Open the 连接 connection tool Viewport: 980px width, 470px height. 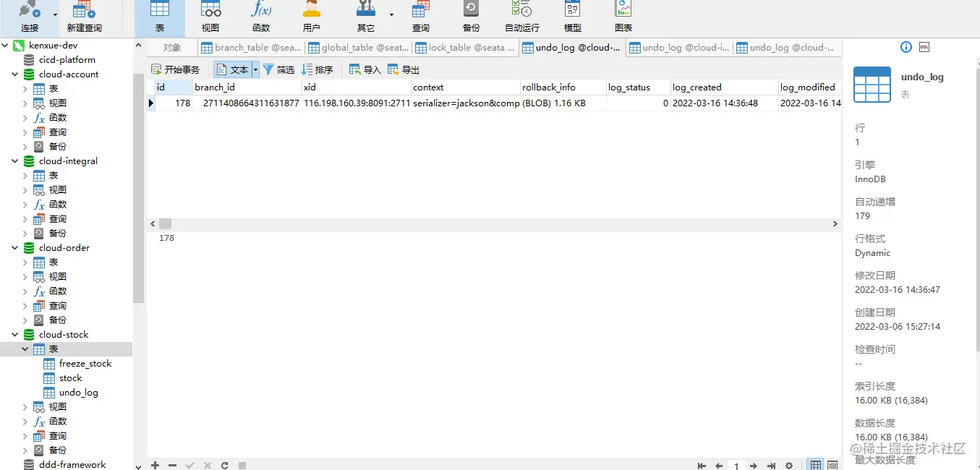click(30, 17)
